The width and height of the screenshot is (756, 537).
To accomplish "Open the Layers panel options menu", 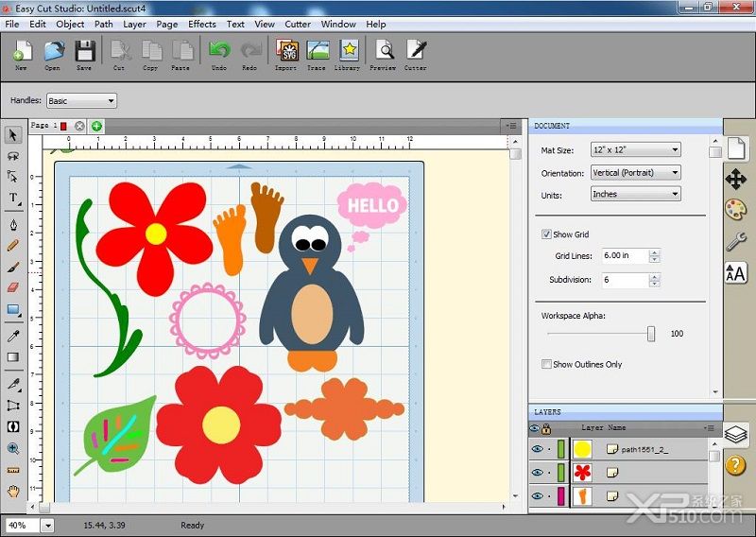I will tap(709, 428).
